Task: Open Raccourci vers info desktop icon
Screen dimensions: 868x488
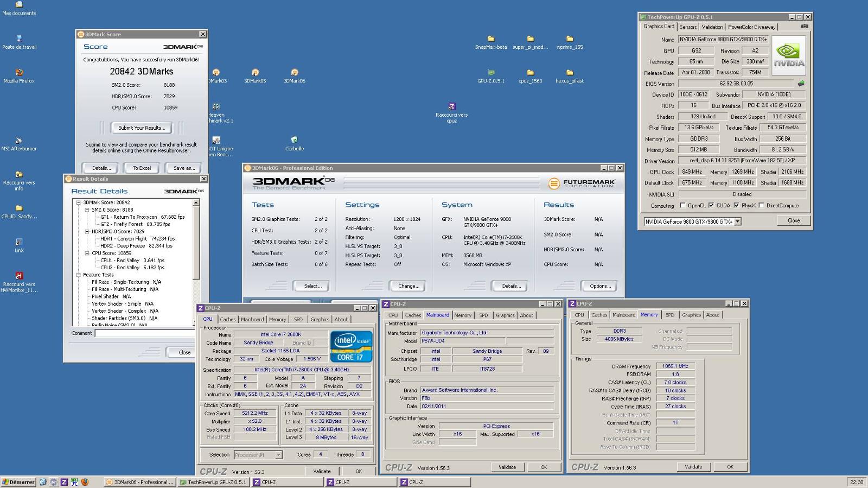Action: pyautogui.click(x=19, y=181)
